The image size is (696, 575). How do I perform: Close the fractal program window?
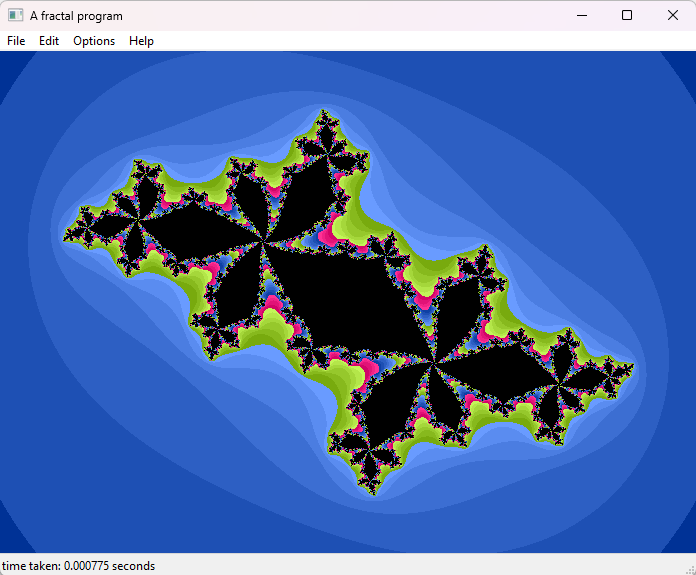pos(673,15)
